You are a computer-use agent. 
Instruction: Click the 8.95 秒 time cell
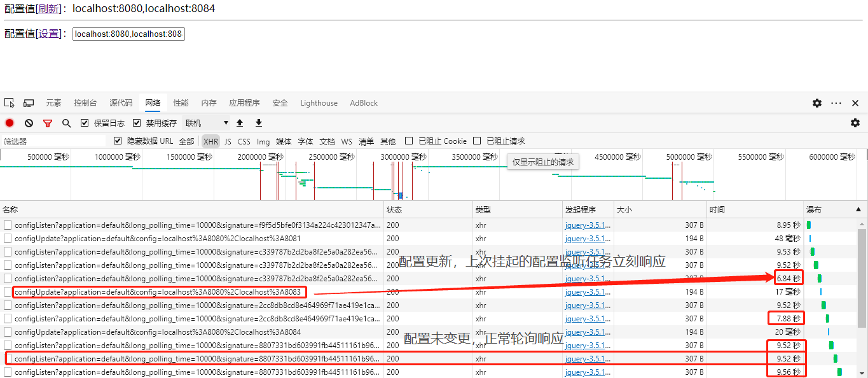pos(789,225)
